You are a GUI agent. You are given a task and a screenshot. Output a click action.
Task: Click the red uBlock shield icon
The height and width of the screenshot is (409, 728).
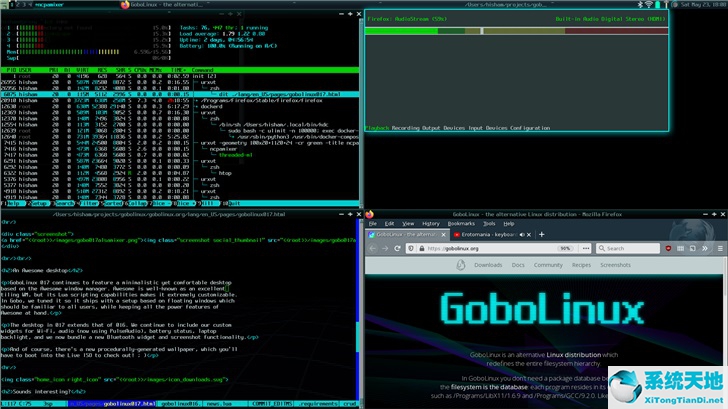[x=668, y=248]
